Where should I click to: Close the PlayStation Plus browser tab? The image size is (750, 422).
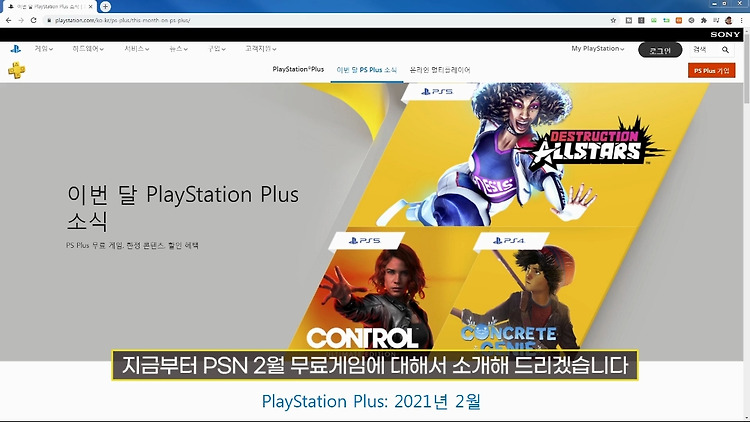pos(90,7)
